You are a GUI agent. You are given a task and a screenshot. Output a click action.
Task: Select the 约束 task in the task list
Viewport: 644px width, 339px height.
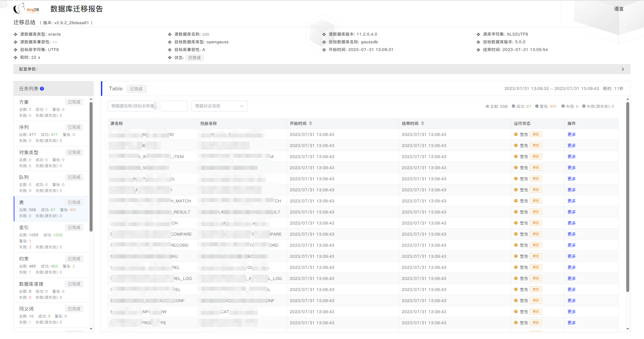51,265
